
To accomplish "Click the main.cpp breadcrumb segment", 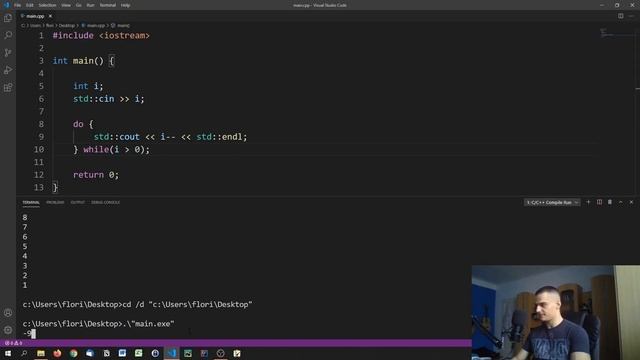I will click(x=96, y=25).
